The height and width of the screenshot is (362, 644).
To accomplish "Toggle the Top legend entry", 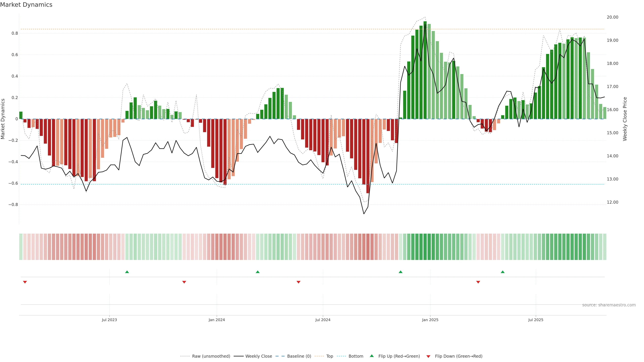I will pos(330,356).
